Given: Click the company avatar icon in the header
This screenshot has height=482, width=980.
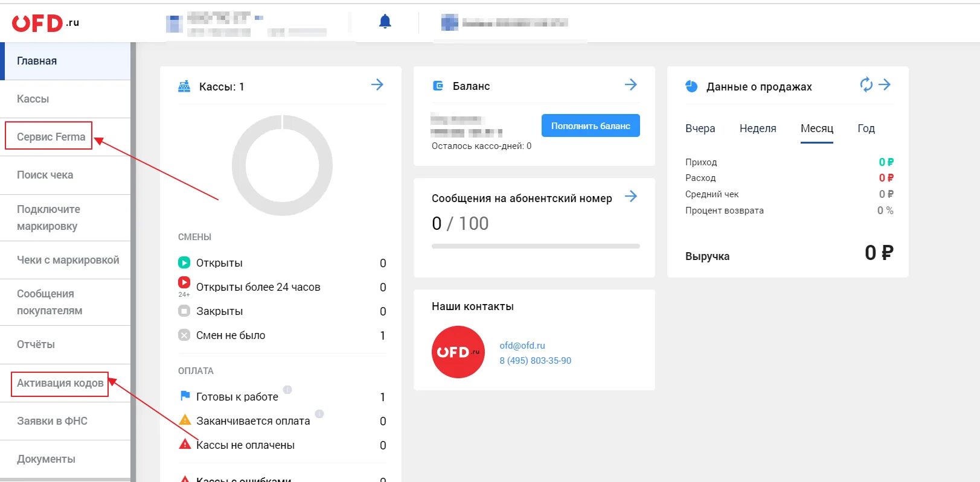Looking at the screenshot, I should coord(174,24).
